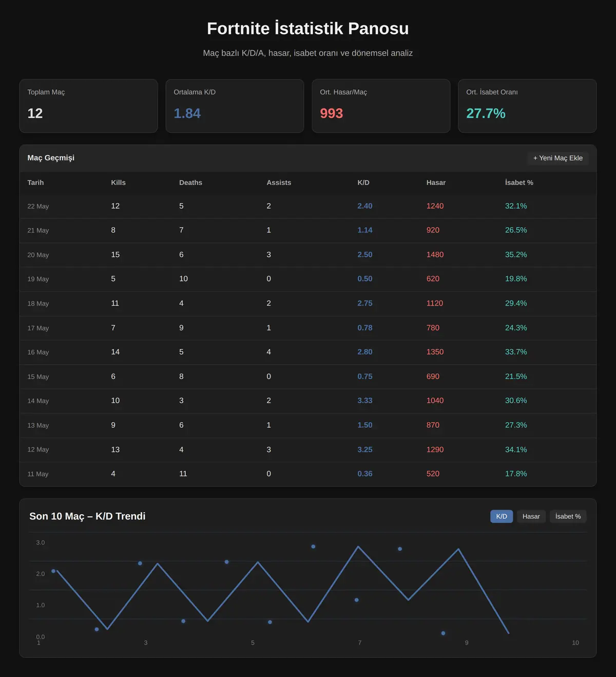Click K/D value 2.50
Image resolution: width=616 pixels, height=677 pixels.
coord(365,255)
